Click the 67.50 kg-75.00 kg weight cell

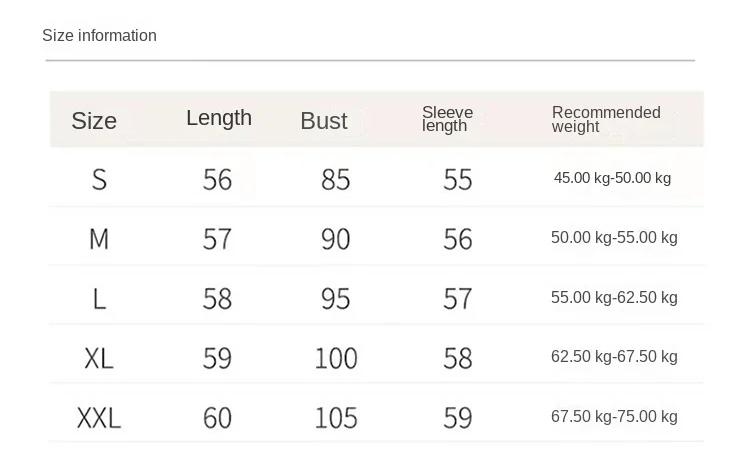click(x=614, y=417)
